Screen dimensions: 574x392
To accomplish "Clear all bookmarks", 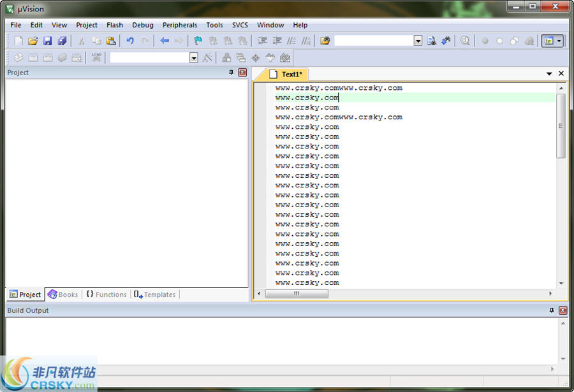I will [242, 41].
